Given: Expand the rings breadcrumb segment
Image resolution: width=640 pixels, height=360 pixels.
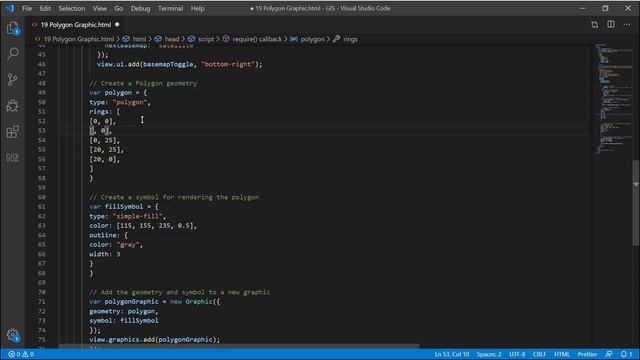Looking at the screenshot, I should point(350,39).
